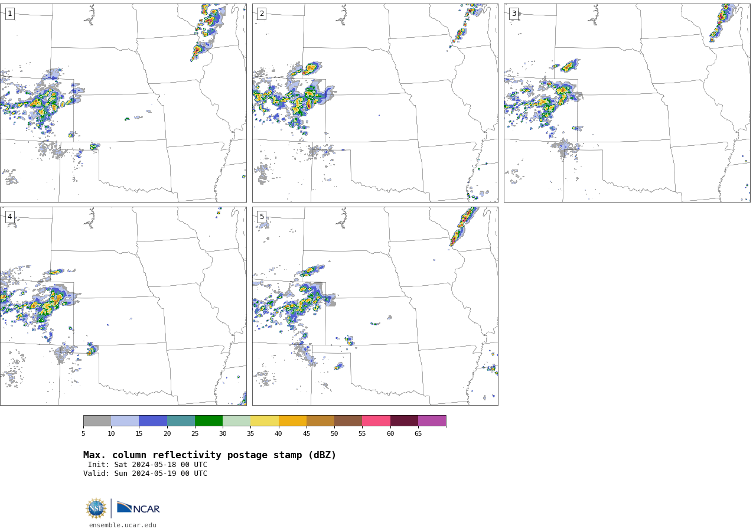756x532 pixels.
Task: Click the NSF logo icon
Action: coord(96,508)
